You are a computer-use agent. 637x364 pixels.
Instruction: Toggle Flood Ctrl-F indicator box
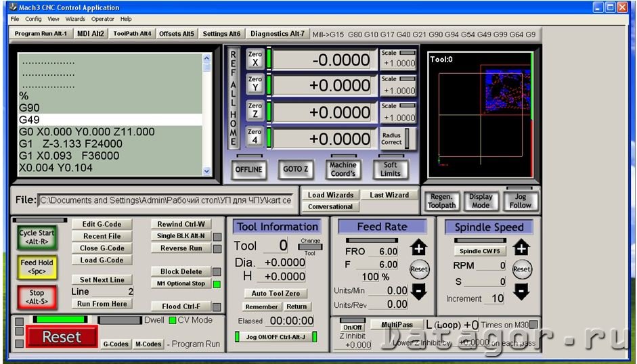(217, 307)
